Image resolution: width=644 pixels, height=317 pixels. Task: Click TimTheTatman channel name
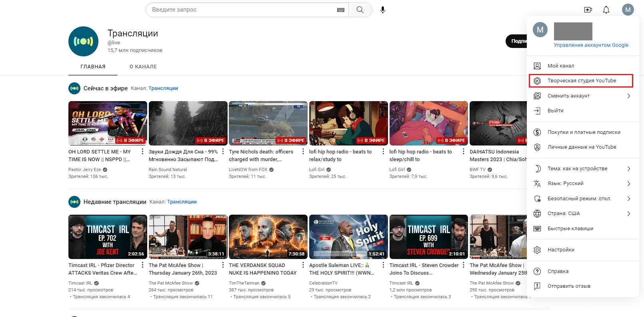[244, 283]
